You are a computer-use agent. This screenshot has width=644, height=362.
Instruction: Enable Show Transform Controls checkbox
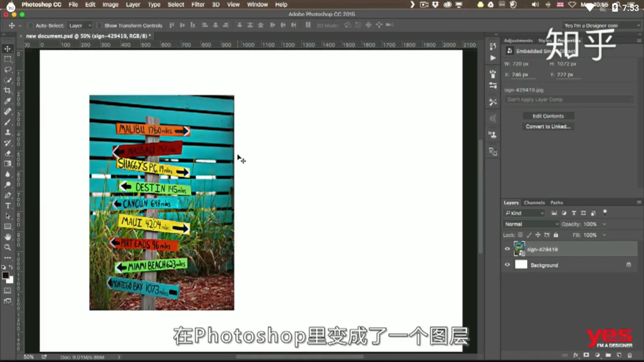point(99,25)
